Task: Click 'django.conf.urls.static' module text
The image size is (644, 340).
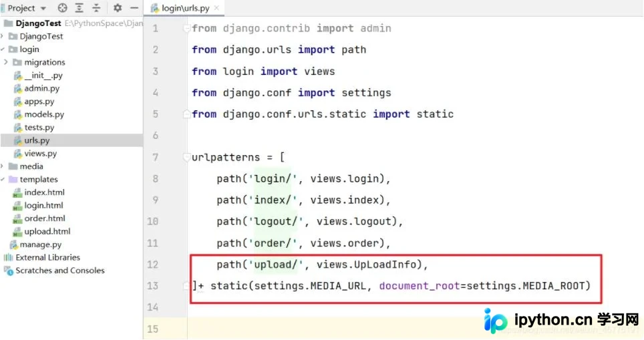Action: 295,114
